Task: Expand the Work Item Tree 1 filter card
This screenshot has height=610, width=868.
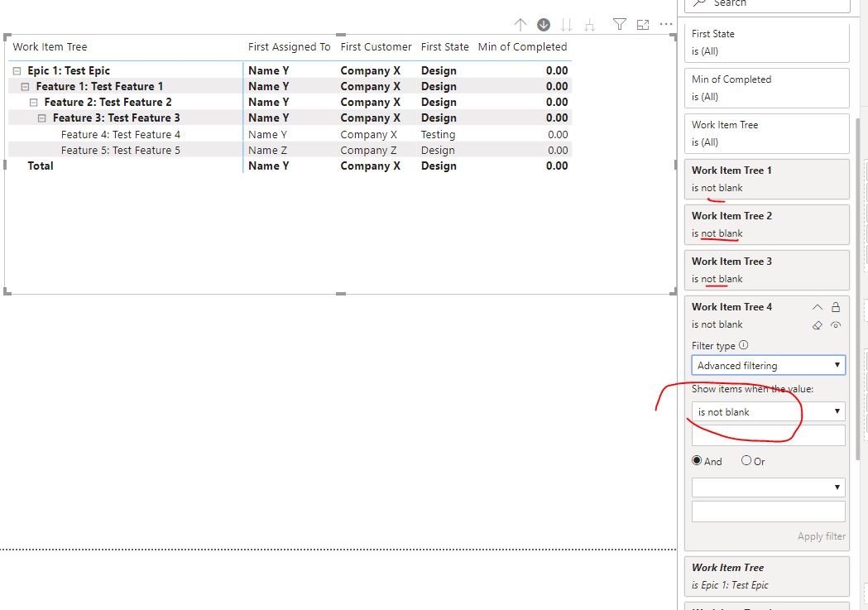Action: pos(767,179)
